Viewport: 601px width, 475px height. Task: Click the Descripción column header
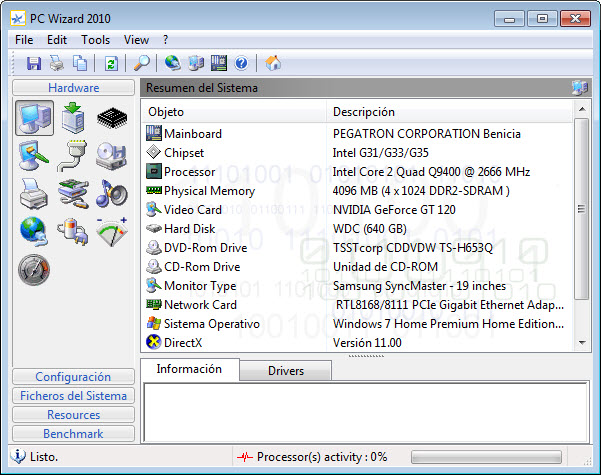point(450,112)
